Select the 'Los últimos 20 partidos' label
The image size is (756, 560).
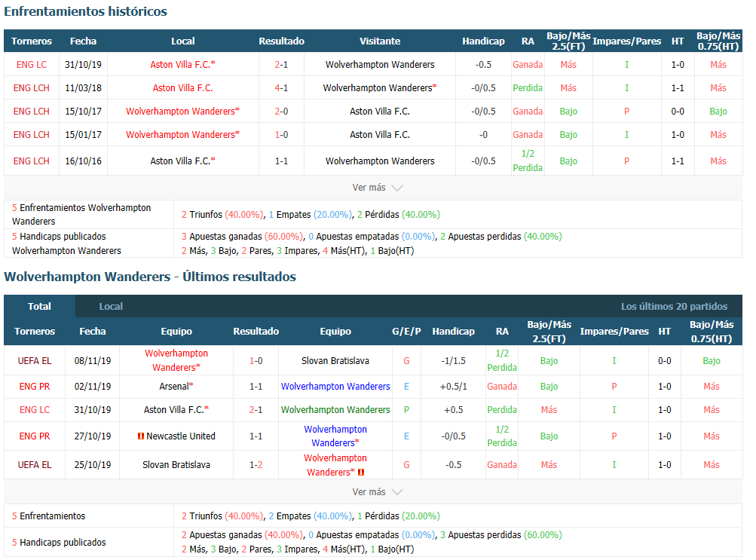coord(674,307)
